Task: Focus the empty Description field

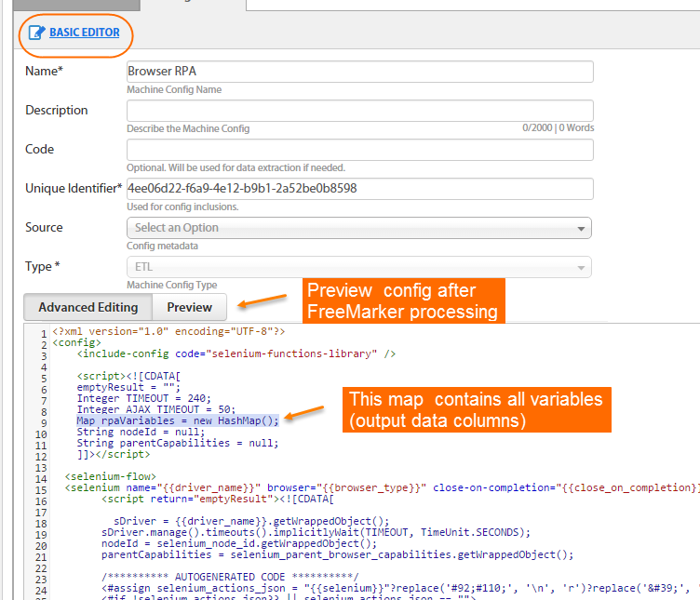Action: [360, 111]
